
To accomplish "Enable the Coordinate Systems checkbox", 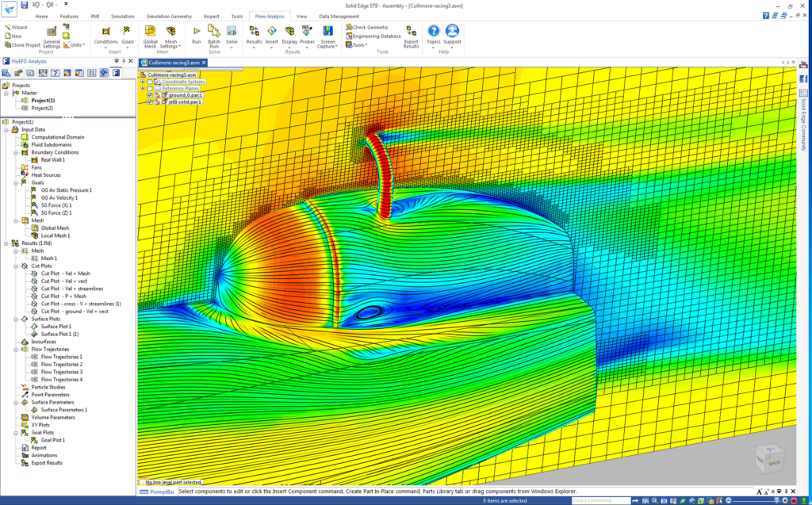I will [150, 82].
